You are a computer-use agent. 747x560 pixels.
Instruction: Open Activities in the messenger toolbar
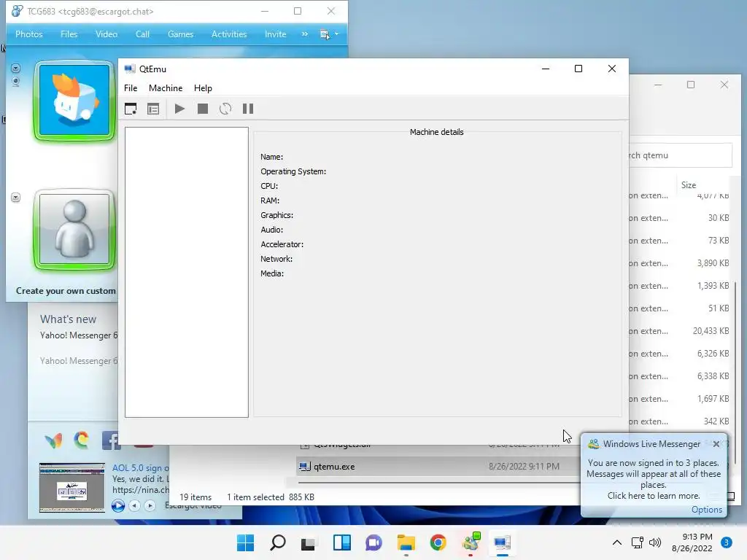coord(229,34)
